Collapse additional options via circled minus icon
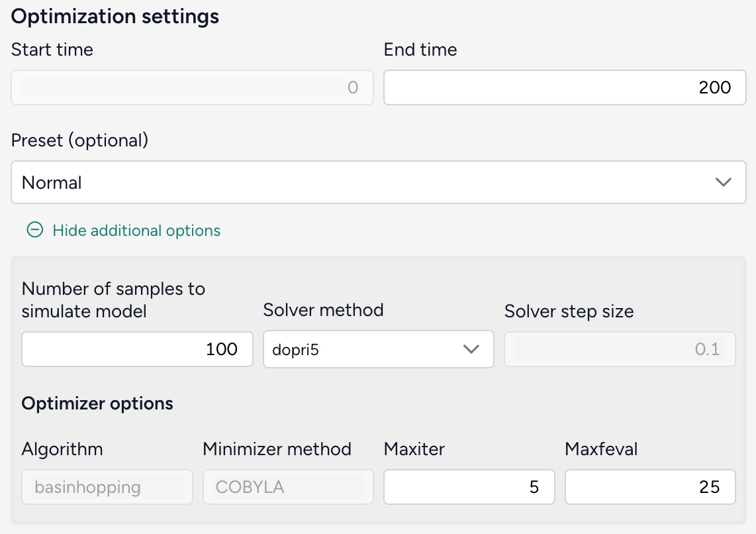 coord(36,231)
